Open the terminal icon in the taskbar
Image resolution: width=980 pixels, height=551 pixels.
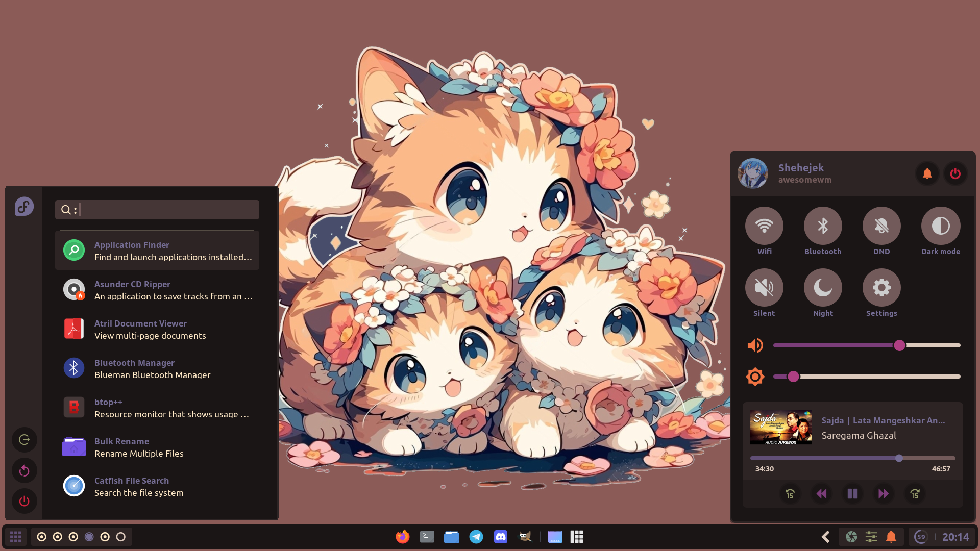[x=427, y=537]
